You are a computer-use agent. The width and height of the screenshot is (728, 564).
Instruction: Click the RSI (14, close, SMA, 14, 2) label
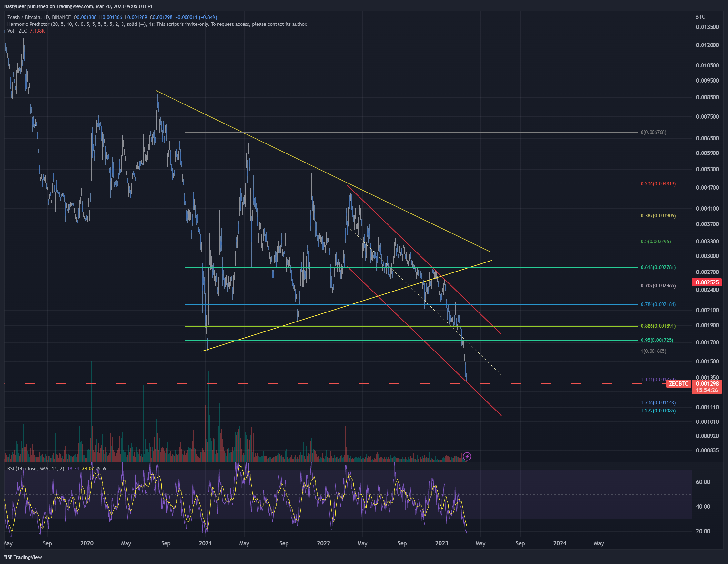tap(36, 469)
